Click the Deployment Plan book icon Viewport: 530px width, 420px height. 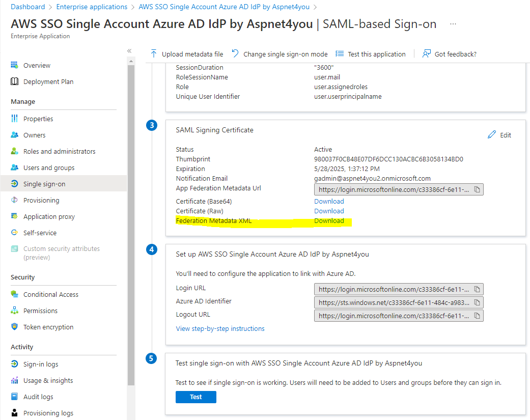(x=14, y=81)
